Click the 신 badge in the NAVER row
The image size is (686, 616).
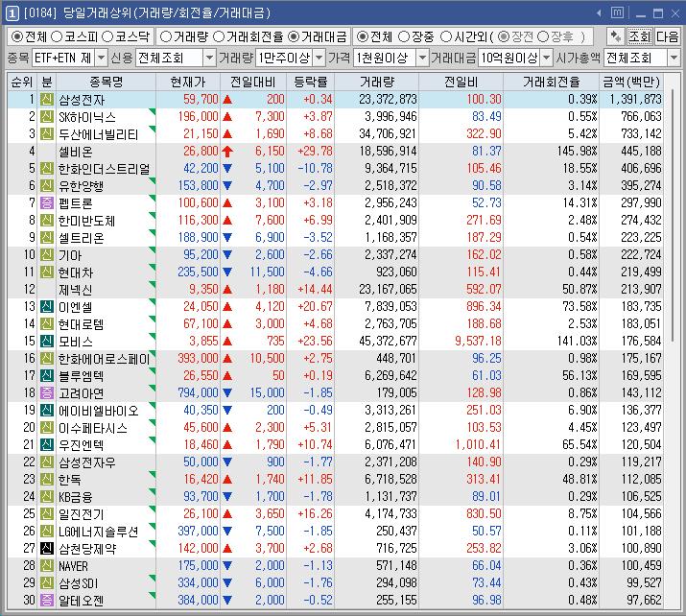(x=47, y=566)
